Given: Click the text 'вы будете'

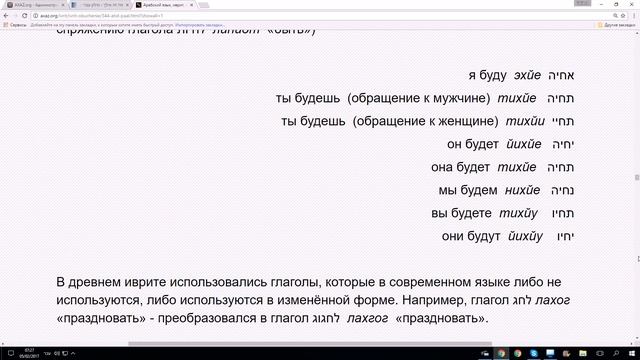Looking at the screenshot, I should 461,213.
